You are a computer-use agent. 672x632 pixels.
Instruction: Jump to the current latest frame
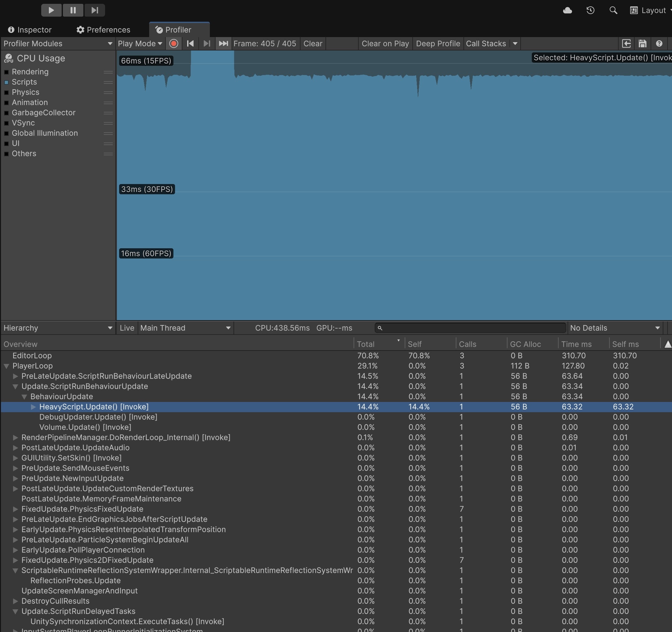click(224, 44)
